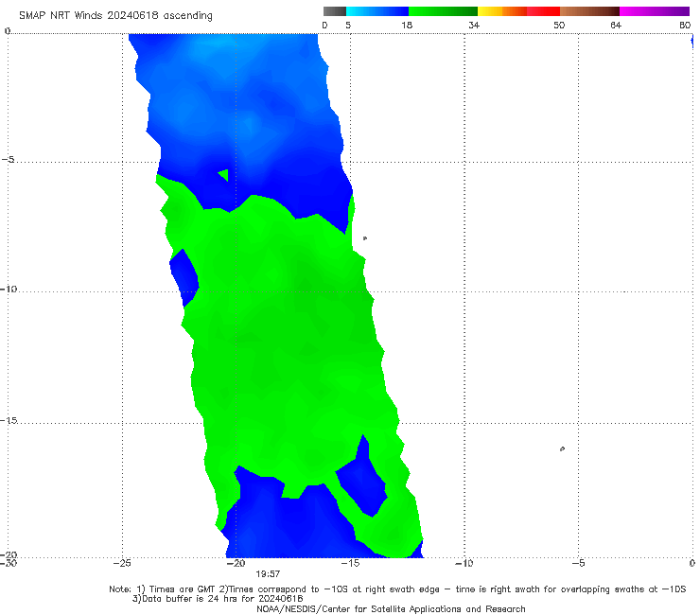700x615 pixels.
Task: Click the swath time label '19:57'
Action: pos(268,574)
